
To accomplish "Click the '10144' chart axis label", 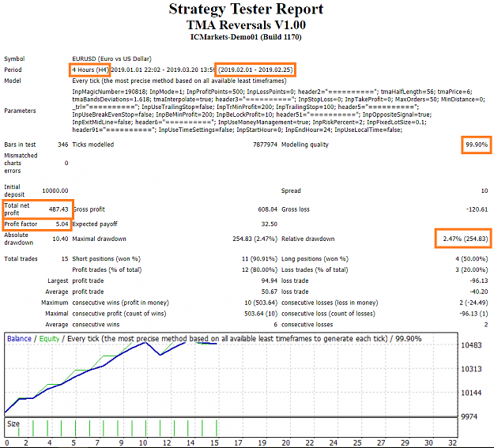I will [x=471, y=393].
